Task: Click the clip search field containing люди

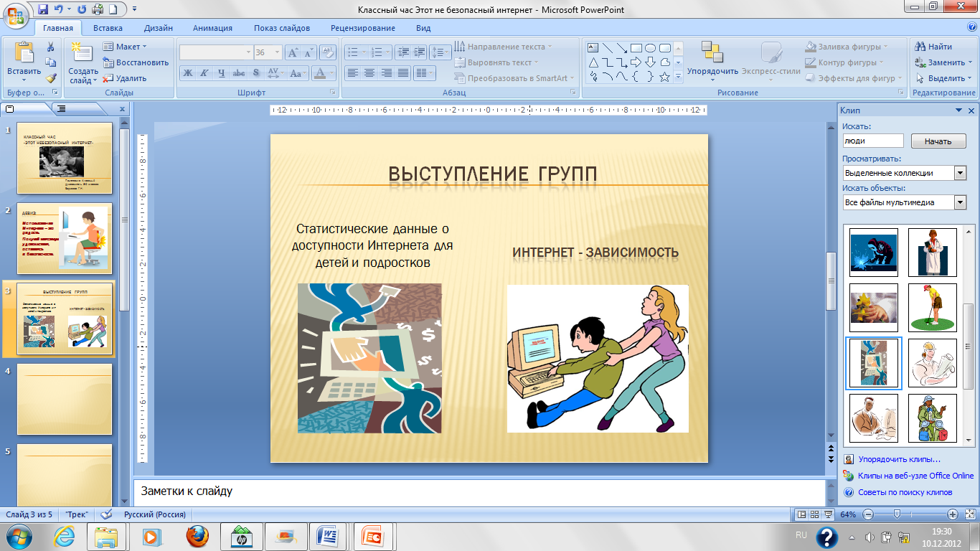Action: tap(873, 141)
